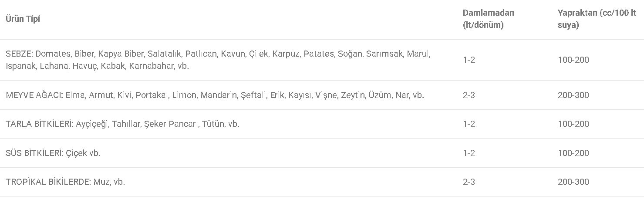
Task: Select the SEBZE foliar dose value 100-200
Action: pos(573,60)
